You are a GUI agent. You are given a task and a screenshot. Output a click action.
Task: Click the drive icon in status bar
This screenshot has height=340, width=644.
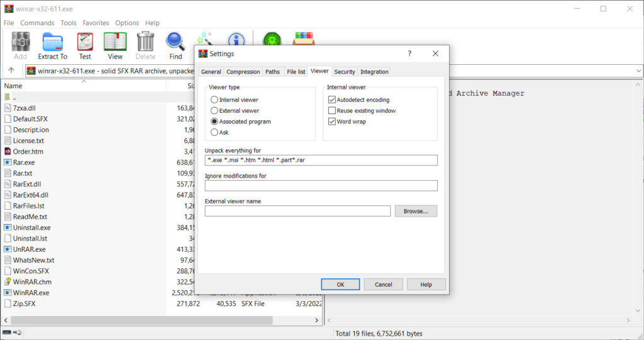[7, 332]
